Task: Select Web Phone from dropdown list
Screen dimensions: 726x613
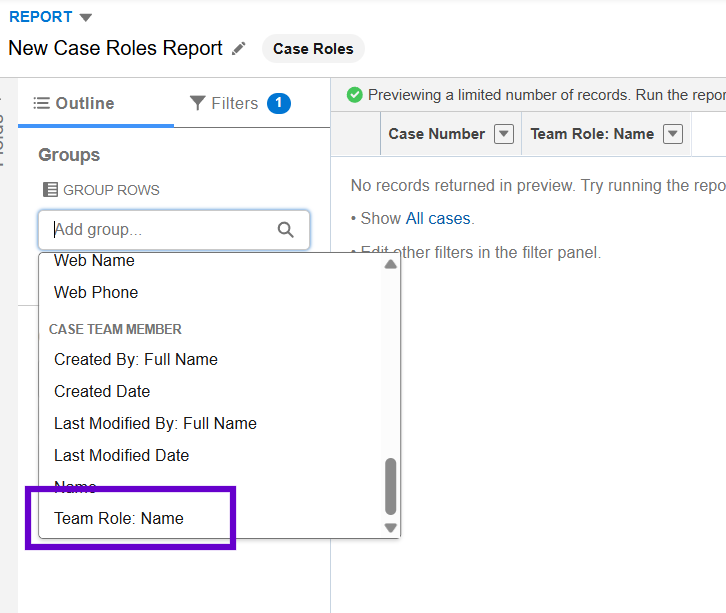Action: [x=96, y=292]
